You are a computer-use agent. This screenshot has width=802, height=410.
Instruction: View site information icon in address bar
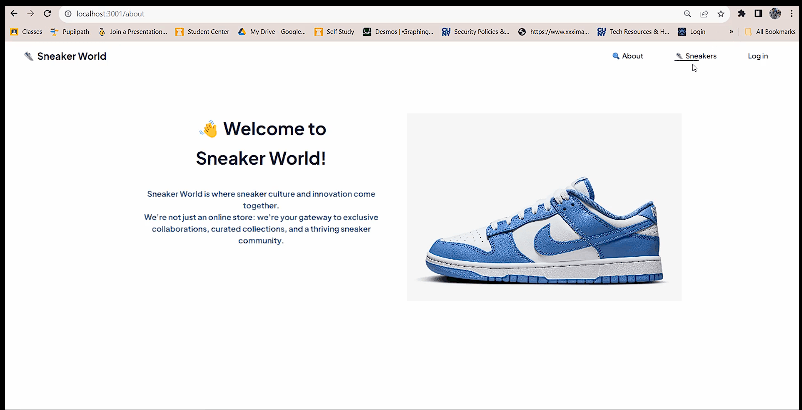68,14
